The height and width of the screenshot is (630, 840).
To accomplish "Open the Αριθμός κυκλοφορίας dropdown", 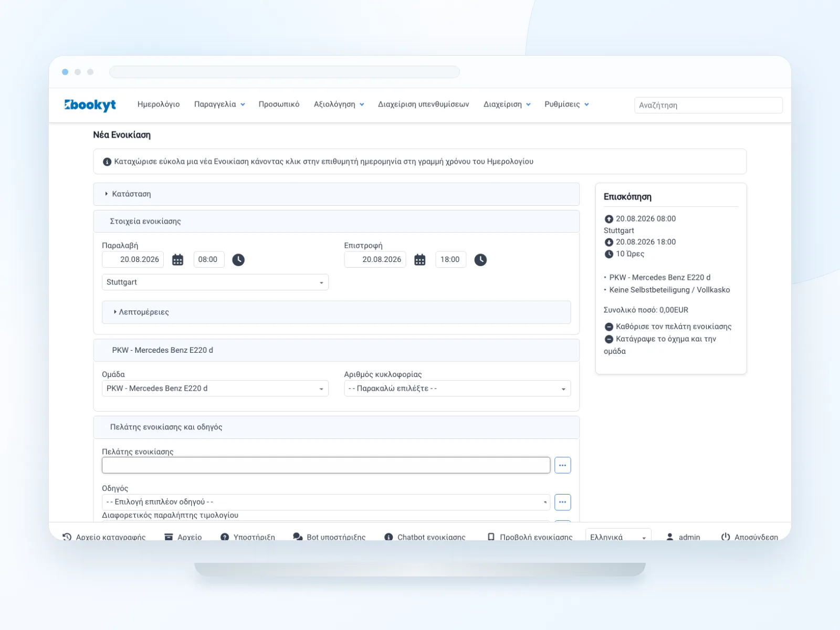I will pos(457,388).
